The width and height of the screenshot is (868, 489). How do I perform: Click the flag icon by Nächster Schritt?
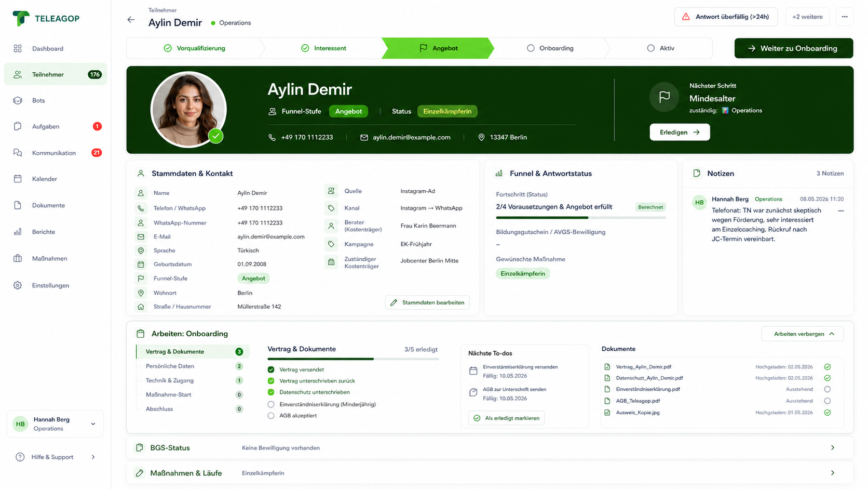[664, 97]
